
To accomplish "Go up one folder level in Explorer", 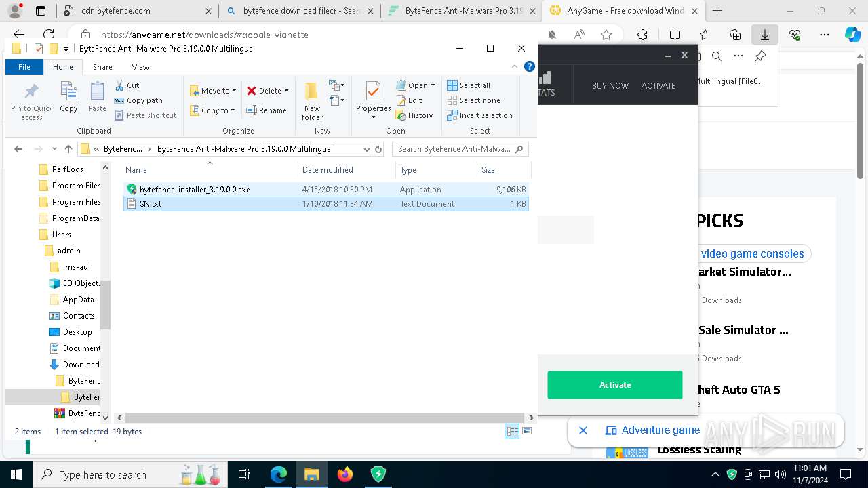I will pyautogui.click(x=68, y=149).
